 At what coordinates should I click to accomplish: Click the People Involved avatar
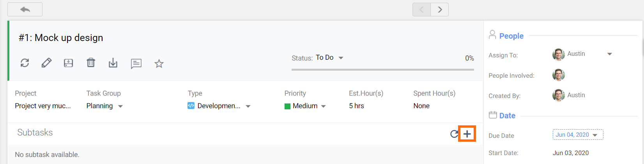tap(558, 75)
